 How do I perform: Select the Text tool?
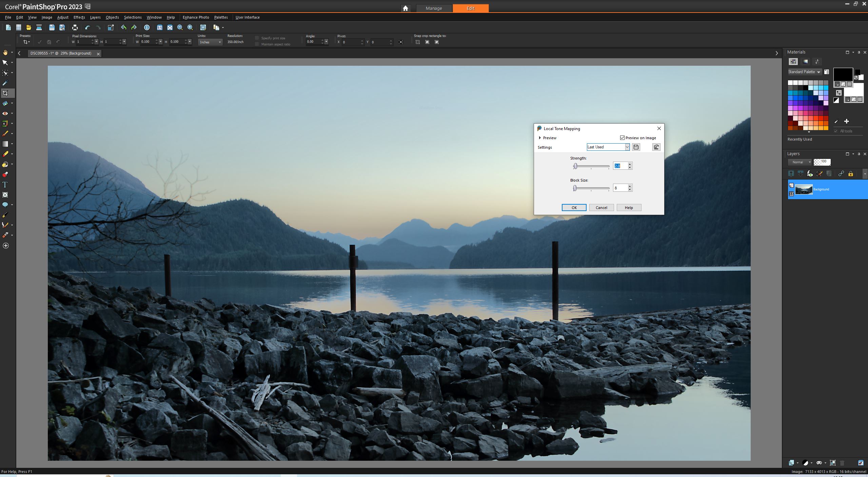coord(5,185)
